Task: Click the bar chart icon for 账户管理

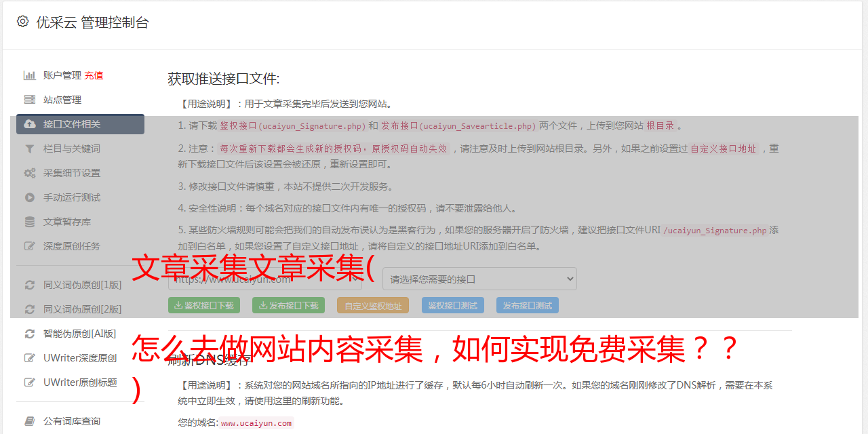Action: tap(30, 75)
